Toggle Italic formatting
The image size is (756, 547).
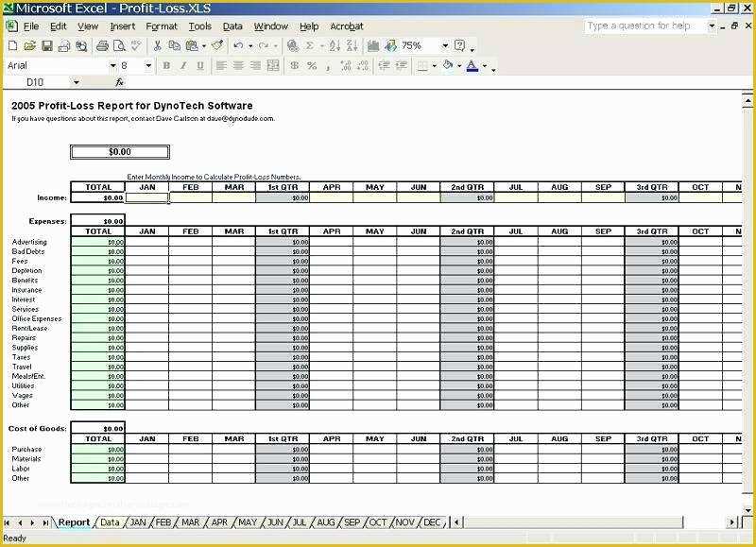coord(183,66)
